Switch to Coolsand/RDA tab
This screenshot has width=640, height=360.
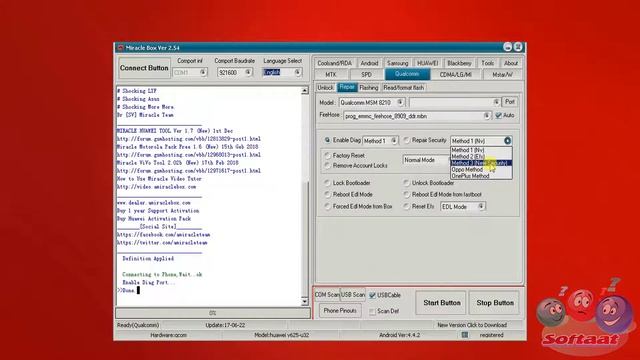pos(334,63)
